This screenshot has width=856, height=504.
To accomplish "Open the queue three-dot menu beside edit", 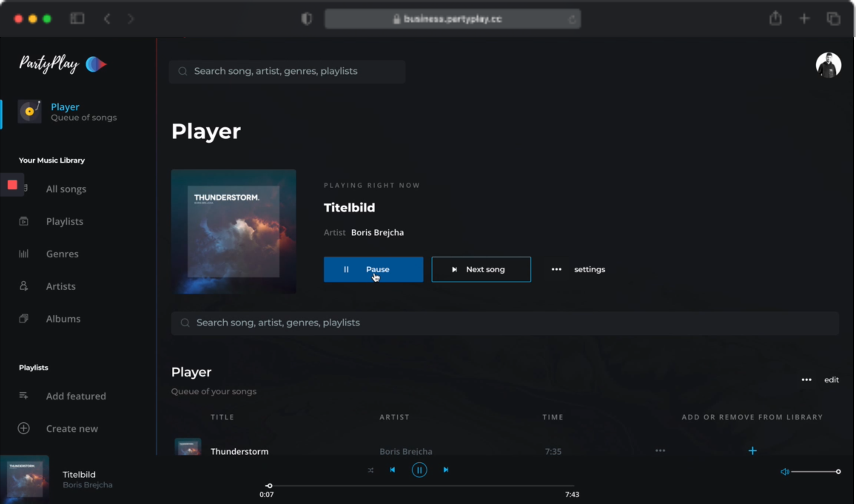I will click(x=806, y=380).
